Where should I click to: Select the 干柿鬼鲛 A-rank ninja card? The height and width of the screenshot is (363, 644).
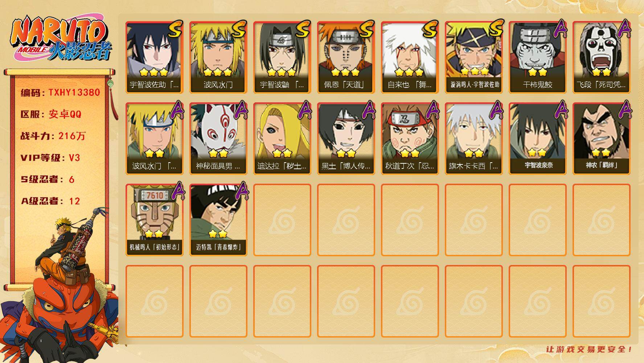(537, 57)
